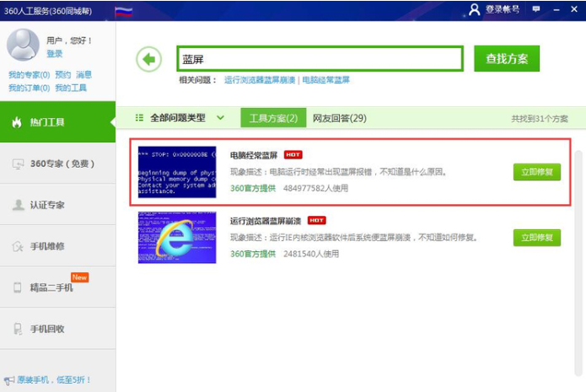Image resolution: width=586 pixels, height=392 pixels.
Task: Click the blue screen thumbnail for 电脑经常蓝屏
Action: click(177, 172)
